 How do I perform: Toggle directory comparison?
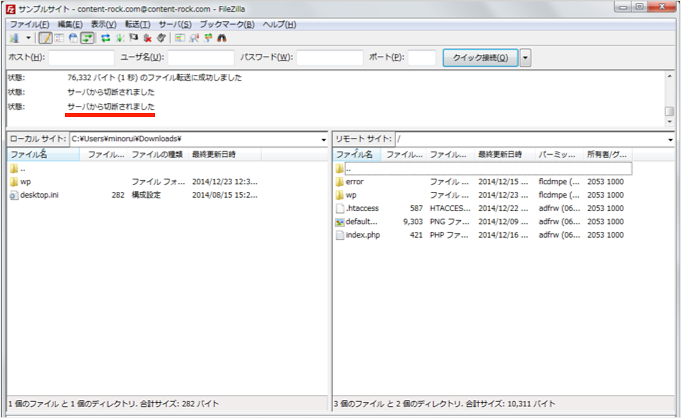(x=194, y=38)
